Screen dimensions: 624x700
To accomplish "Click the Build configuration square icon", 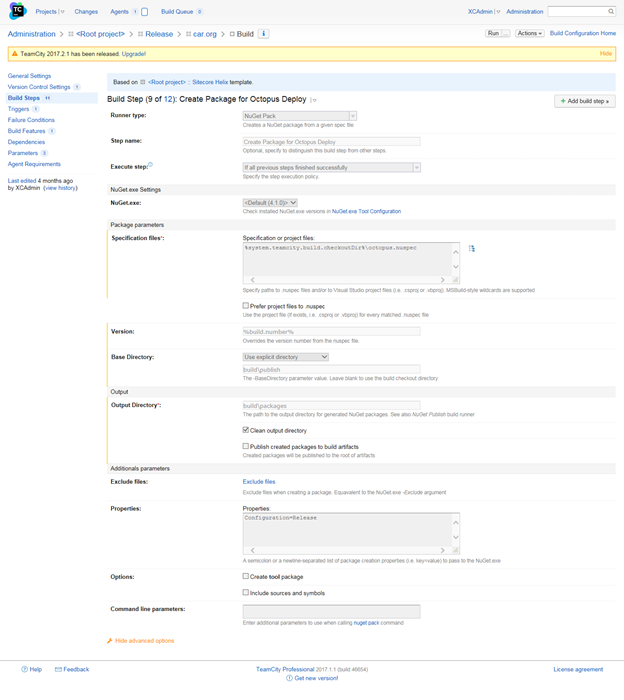I will 232,34.
